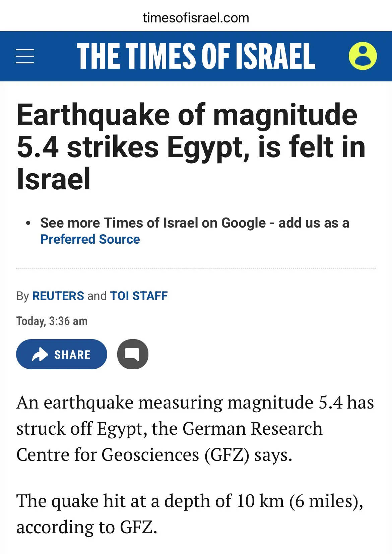Select the timesofisrael.com address text
Image resolution: width=392 pixels, height=554 pixels.
point(196,18)
